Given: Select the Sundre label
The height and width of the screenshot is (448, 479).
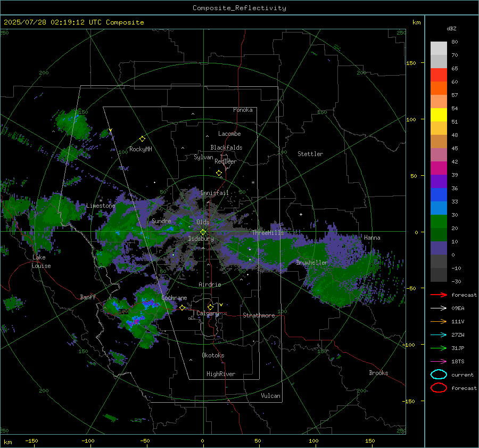Looking at the screenshot, I should coord(161,221).
